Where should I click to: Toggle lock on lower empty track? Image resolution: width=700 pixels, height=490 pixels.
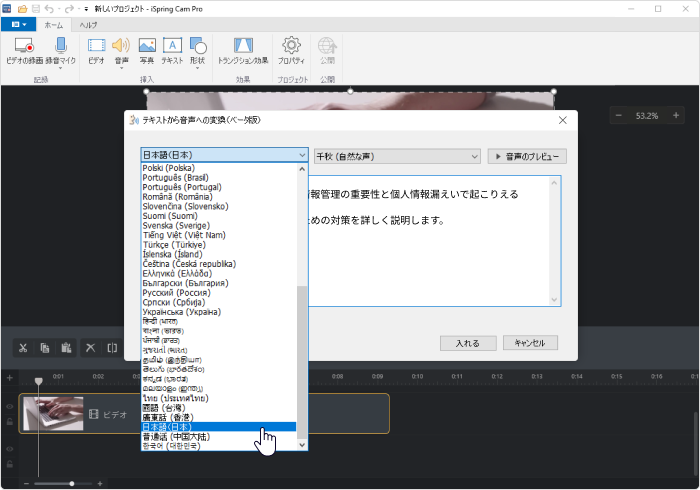tap(10, 464)
